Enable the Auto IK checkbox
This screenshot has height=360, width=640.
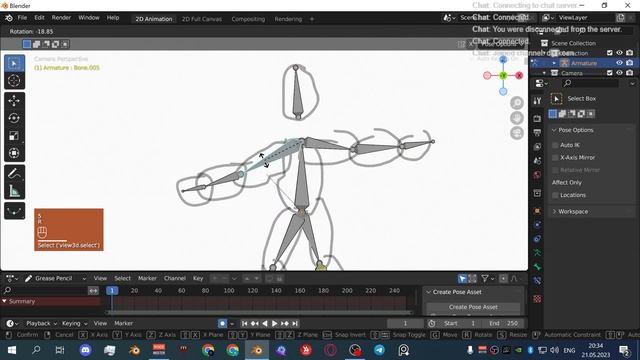(555, 145)
